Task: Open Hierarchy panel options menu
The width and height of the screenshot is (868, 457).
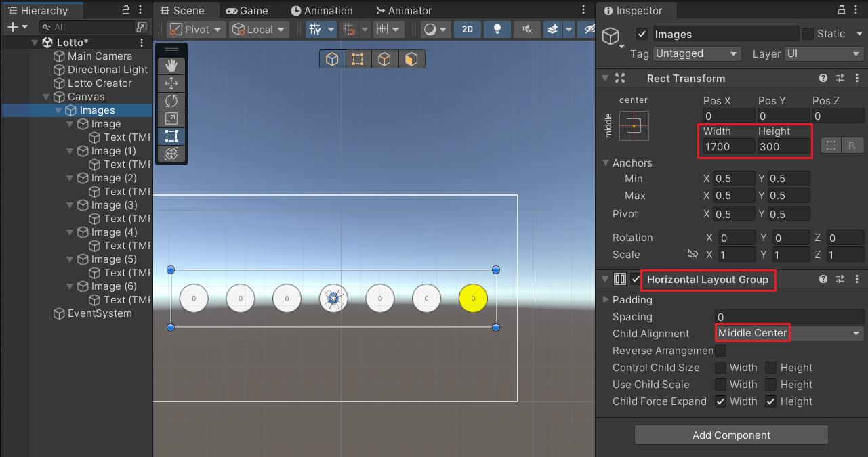Action: point(140,10)
